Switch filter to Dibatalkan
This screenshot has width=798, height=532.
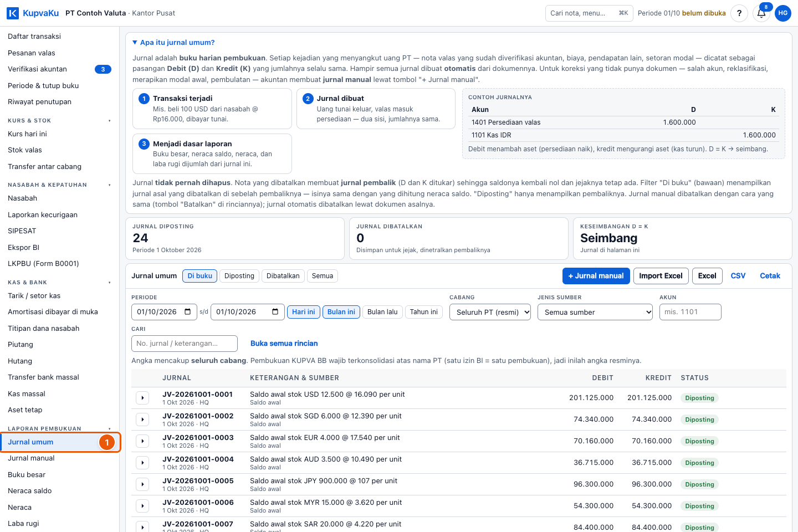(283, 276)
